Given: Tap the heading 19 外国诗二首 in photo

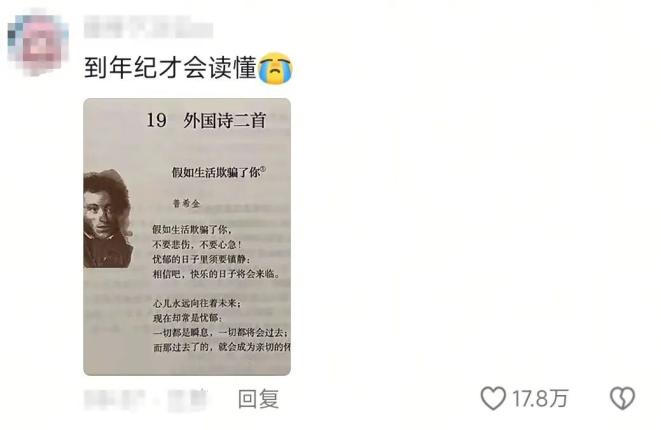Looking at the screenshot, I should [x=206, y=121].
